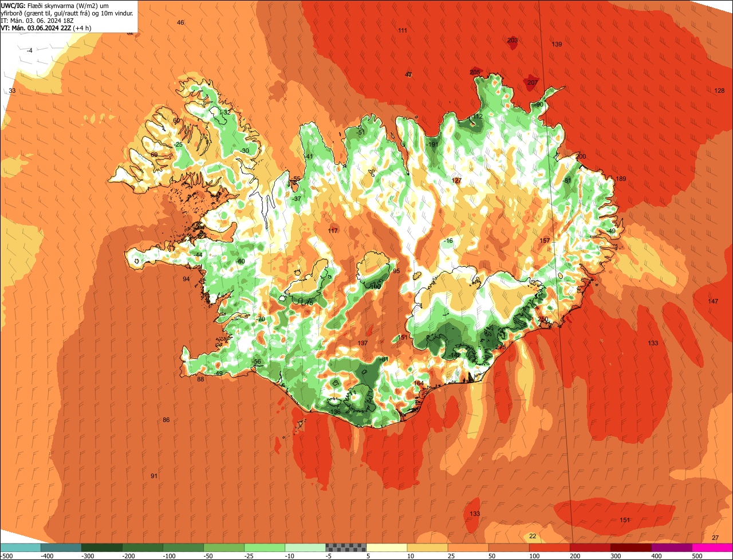733x560 pixels.
Task: Click the value 33 near the western edge
Action: (12, 90)
